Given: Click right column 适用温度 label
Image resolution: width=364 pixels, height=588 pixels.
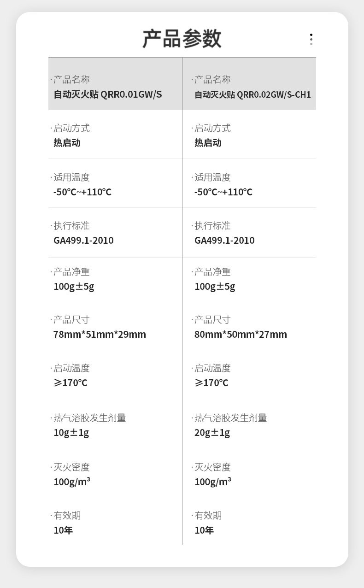Looking at the screenshot, I should [x=212, y=177].
